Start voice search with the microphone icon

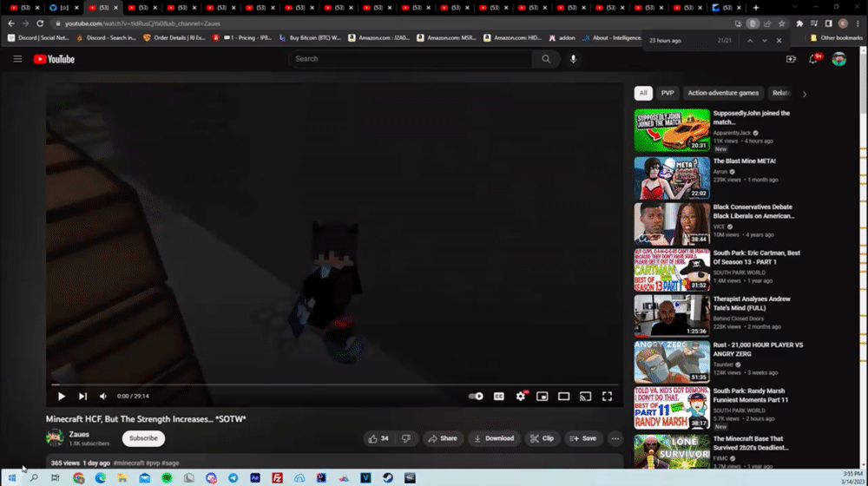[x=573, y=59]
